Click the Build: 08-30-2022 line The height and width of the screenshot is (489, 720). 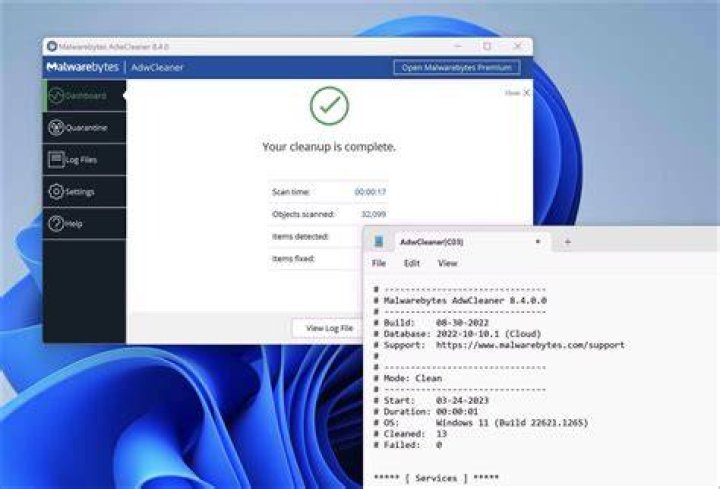(431, 323)
